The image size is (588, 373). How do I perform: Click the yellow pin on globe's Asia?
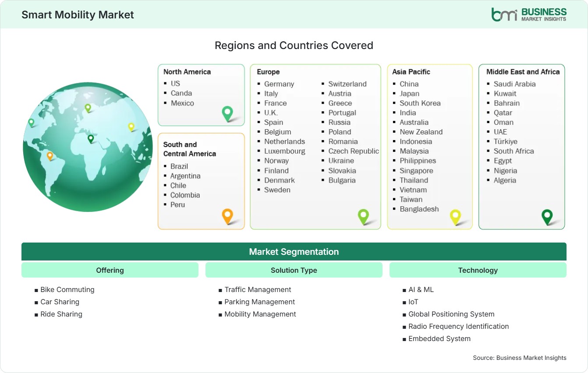coord(131,127)
